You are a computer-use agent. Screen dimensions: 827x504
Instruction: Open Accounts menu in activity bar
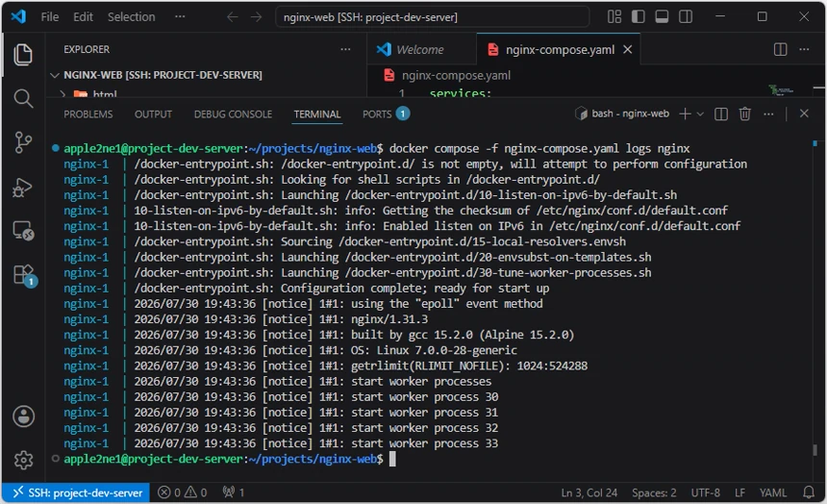[23, 416]
